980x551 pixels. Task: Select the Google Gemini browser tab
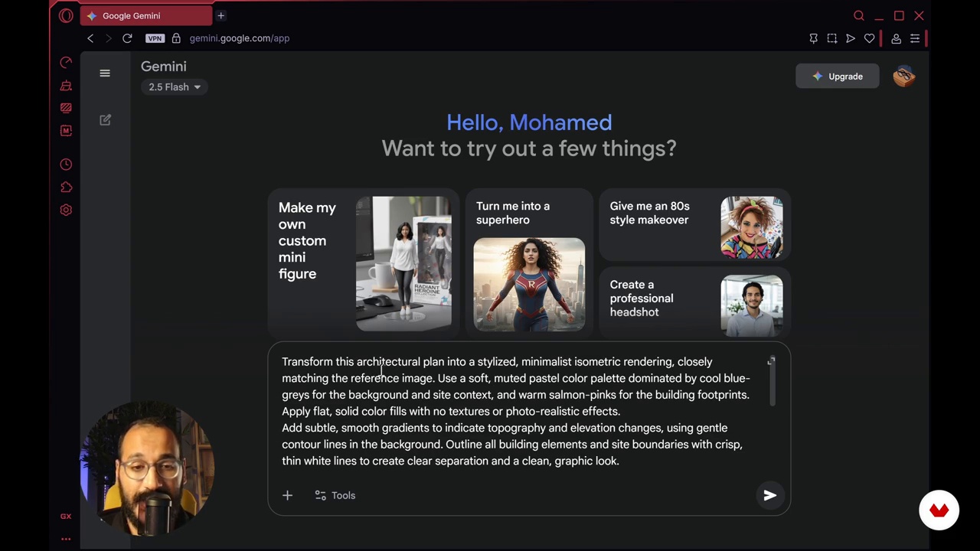[x=145, y=15]
